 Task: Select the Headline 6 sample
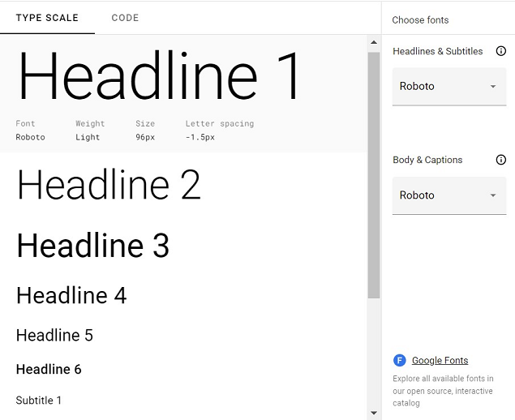[49, 370]
